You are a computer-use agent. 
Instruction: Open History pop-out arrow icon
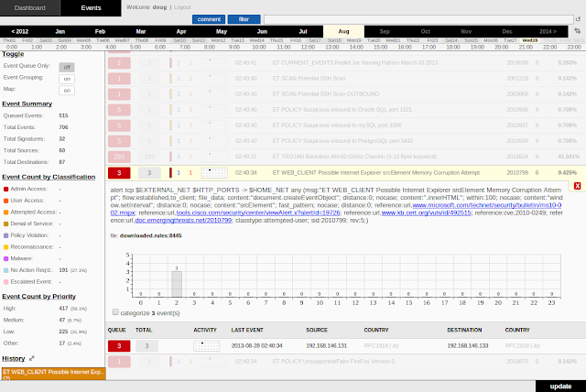point(32,358)
